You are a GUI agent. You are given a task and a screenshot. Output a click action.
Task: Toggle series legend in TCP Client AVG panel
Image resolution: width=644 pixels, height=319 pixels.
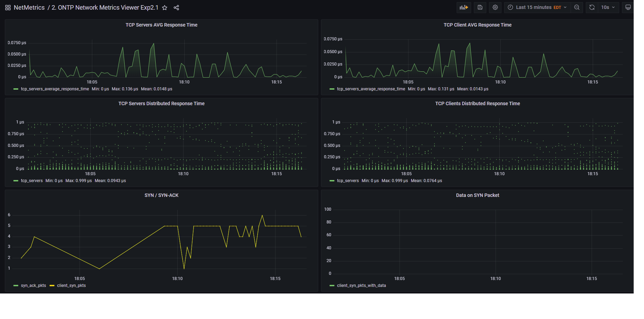click(371, 89)
